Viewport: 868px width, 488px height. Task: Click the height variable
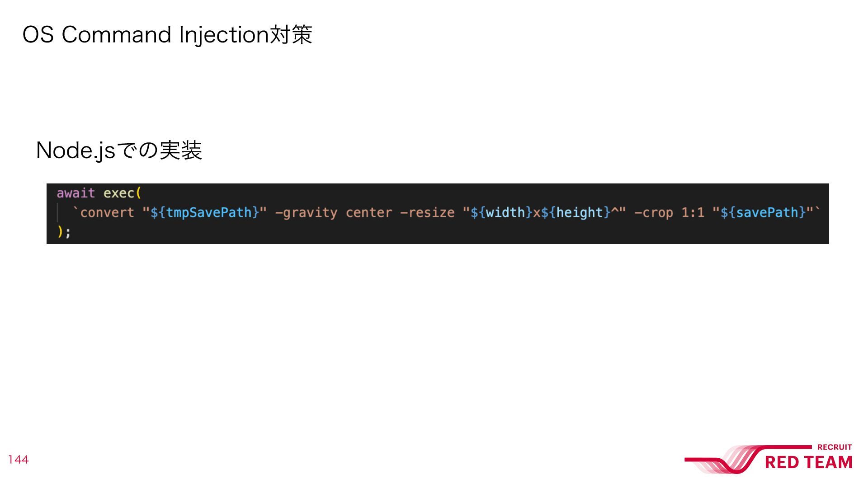[x=580, y=212]
